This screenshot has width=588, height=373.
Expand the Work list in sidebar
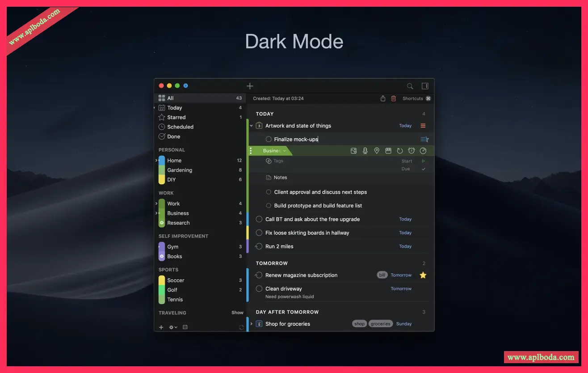pos(156,203)
